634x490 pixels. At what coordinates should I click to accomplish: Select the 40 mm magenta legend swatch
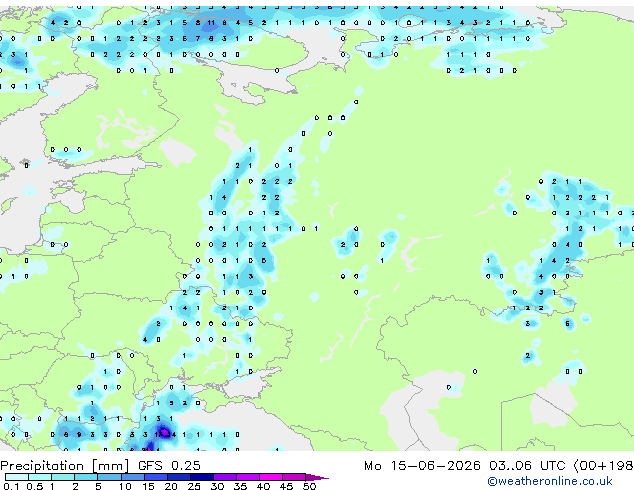[271, 477]
